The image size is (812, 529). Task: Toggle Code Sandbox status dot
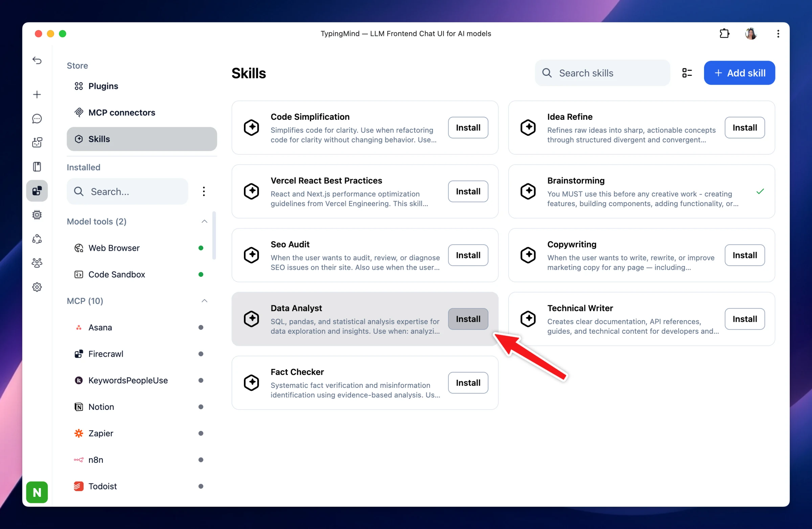coord(201,274)
